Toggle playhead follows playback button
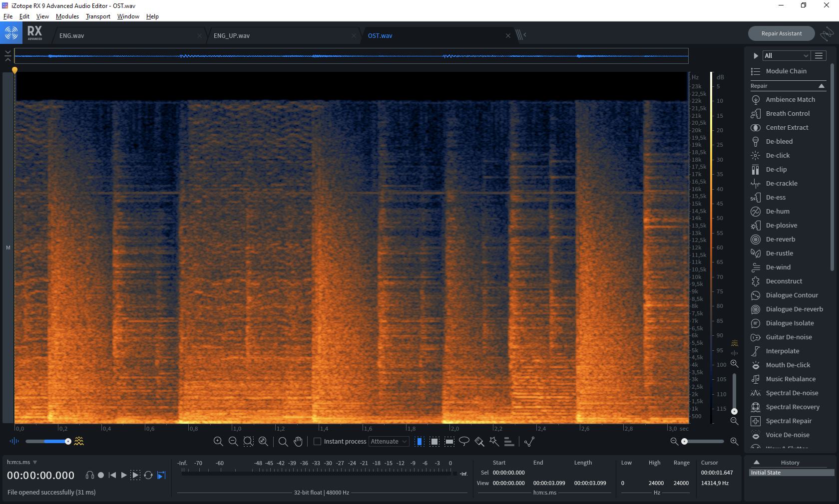Screen dimensions: 839x504 (x=161, y=475)
